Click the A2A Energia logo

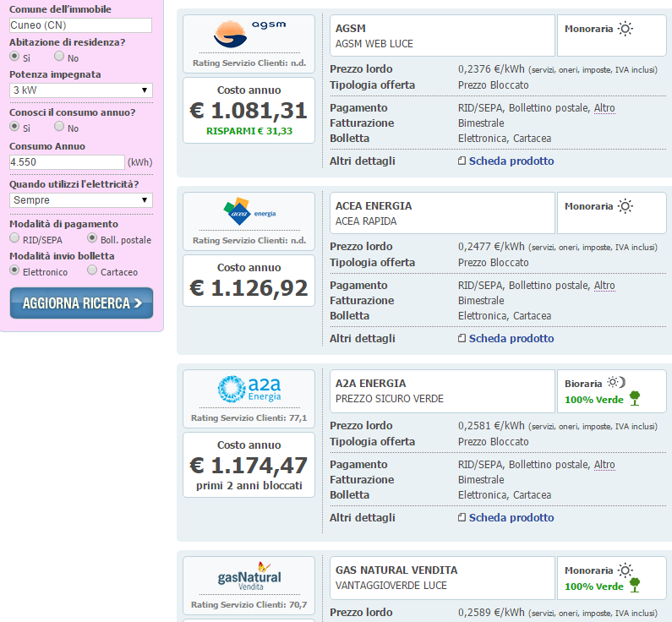point(249,389)
